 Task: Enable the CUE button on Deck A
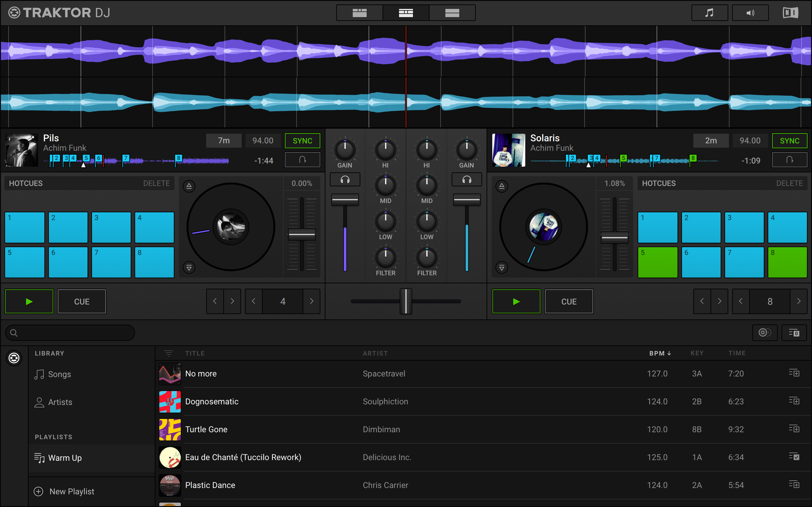tap(81, 302)
